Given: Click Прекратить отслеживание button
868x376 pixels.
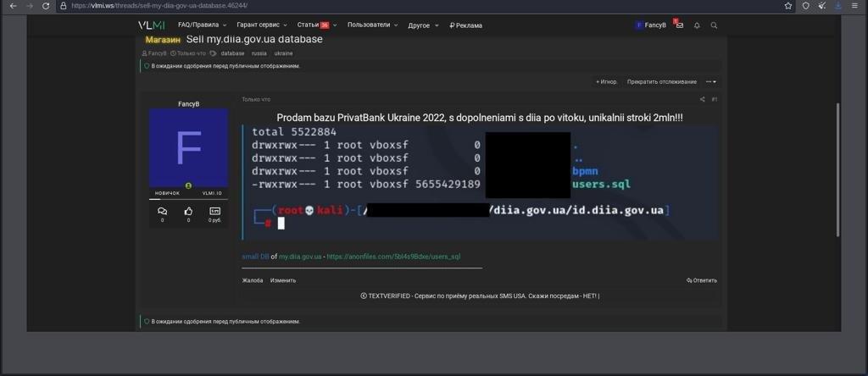Looking at the screenshot, I should (x=661, y=82).
